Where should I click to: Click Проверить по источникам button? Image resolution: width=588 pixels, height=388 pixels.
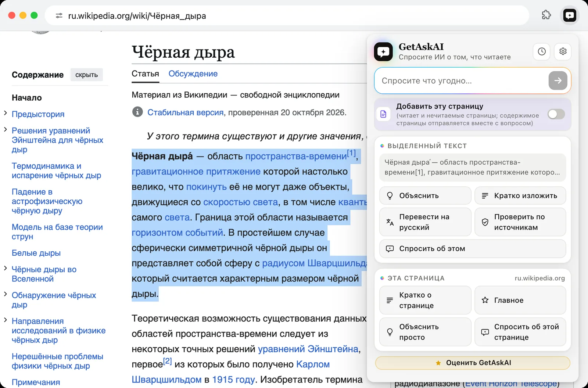(520, 222)
